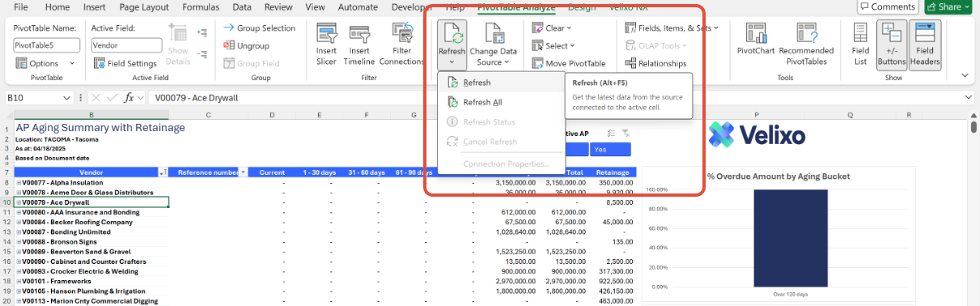Image resolution: width=980 pixels, height=306 pixels.
Task: Click the Current column header
Action: tap(272, 172)
